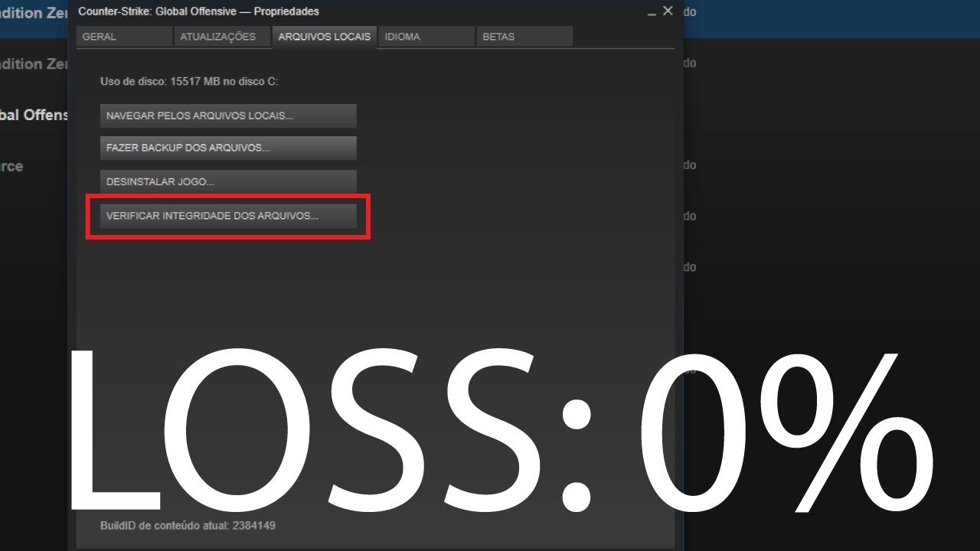Screen dimensions: 980x551
Task: Select the 'rce' game entry in library
Action: click(11, 166)
